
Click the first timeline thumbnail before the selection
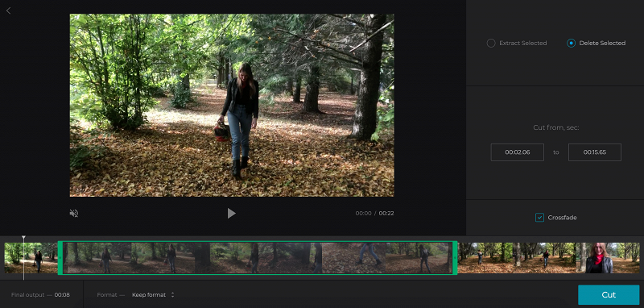coord(31,258)
